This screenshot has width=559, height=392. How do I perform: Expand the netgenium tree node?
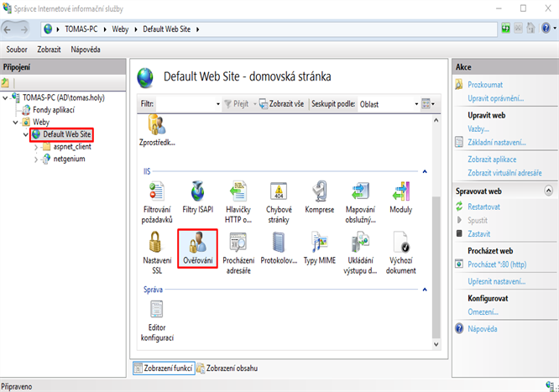[x=36, y=159]
